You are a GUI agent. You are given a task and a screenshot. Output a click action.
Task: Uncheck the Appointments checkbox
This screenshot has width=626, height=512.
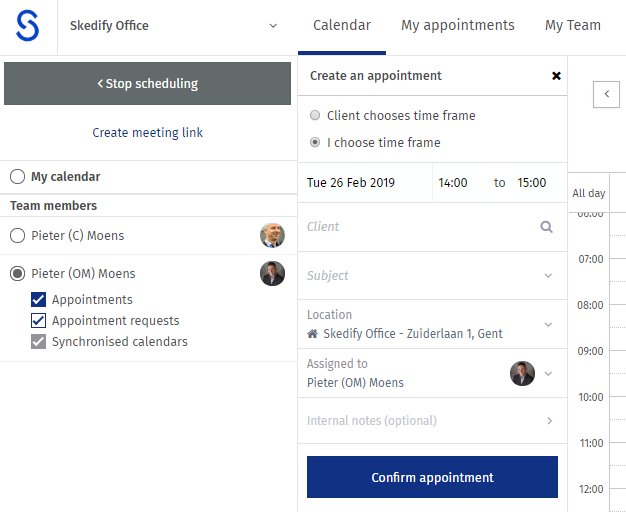tap(38, 300)
